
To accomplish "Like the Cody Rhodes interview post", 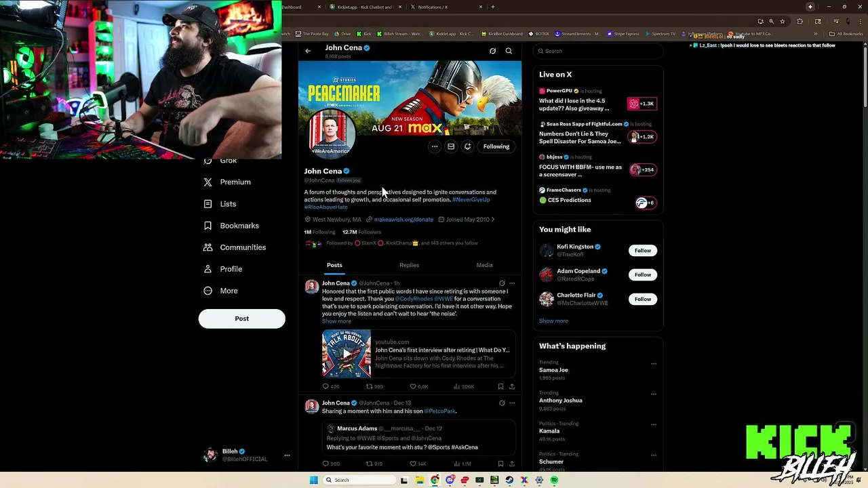I will pos(419,386).
